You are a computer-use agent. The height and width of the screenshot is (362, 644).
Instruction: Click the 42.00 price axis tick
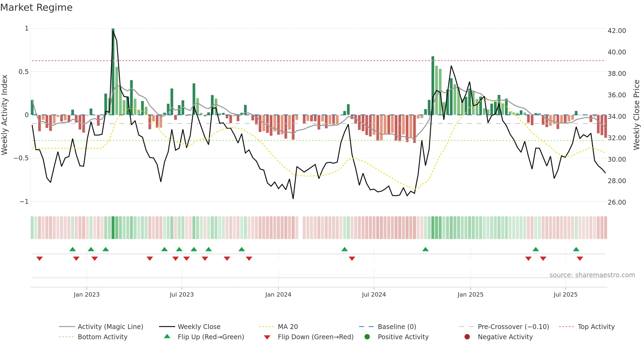[x=617, y=31]
